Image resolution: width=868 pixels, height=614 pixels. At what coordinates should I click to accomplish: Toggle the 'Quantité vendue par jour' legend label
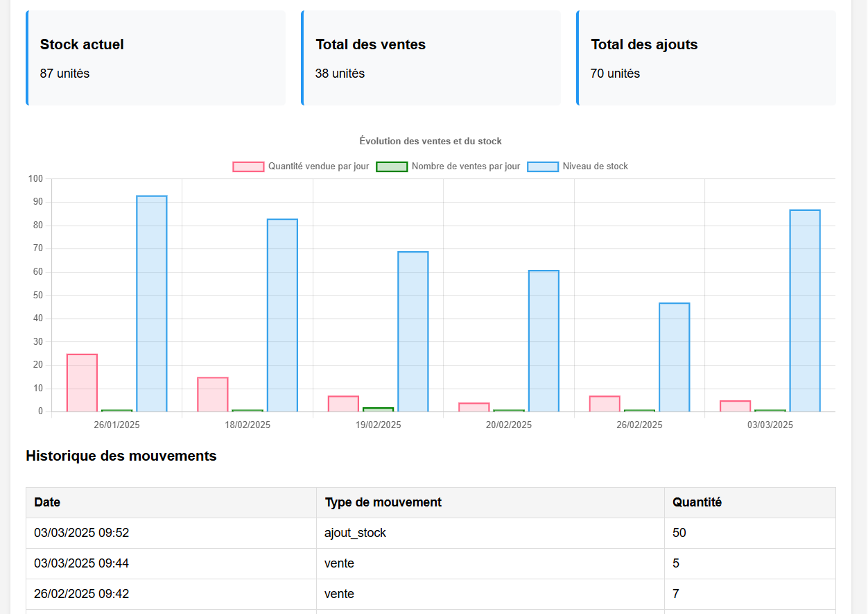coord(318,167)
